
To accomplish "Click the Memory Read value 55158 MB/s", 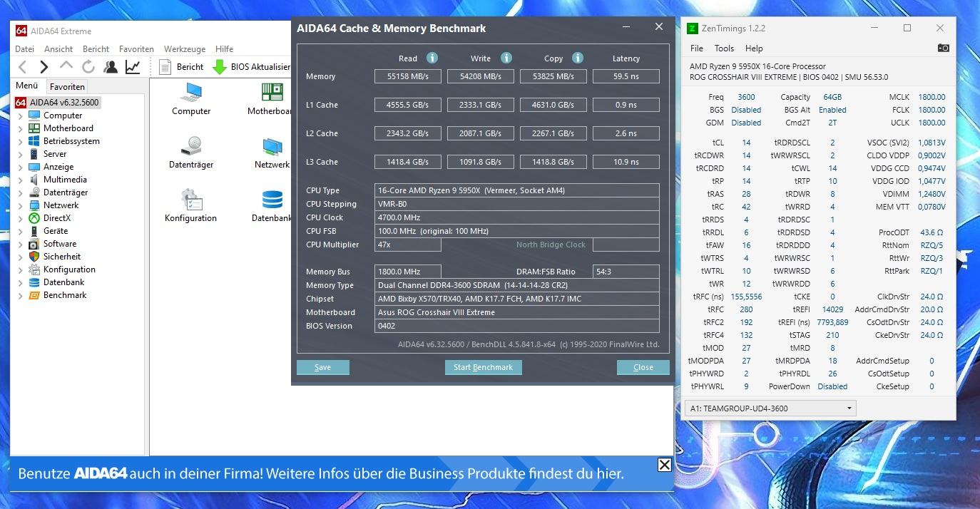I will [408, 76].
